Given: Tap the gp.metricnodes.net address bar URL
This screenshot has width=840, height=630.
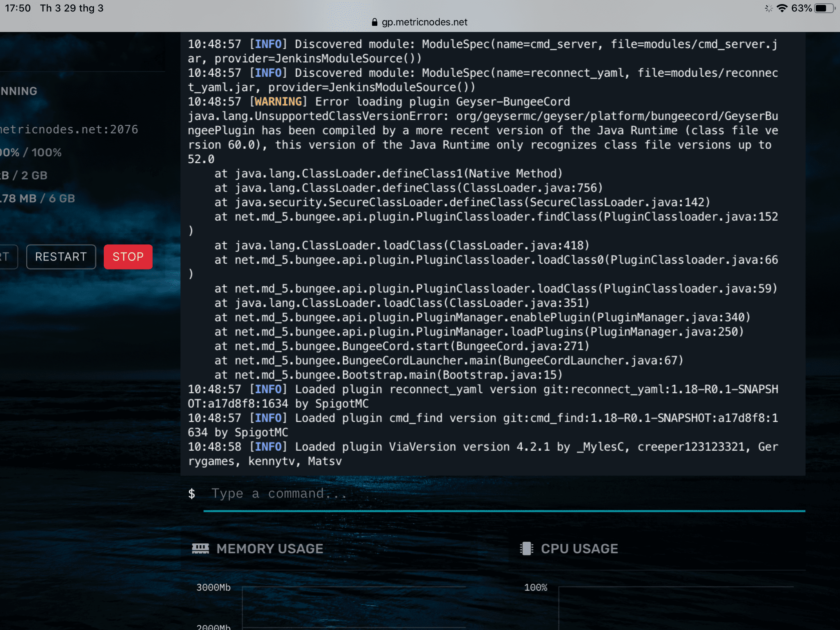Looking at the screenshot, I should click(424, 22).
